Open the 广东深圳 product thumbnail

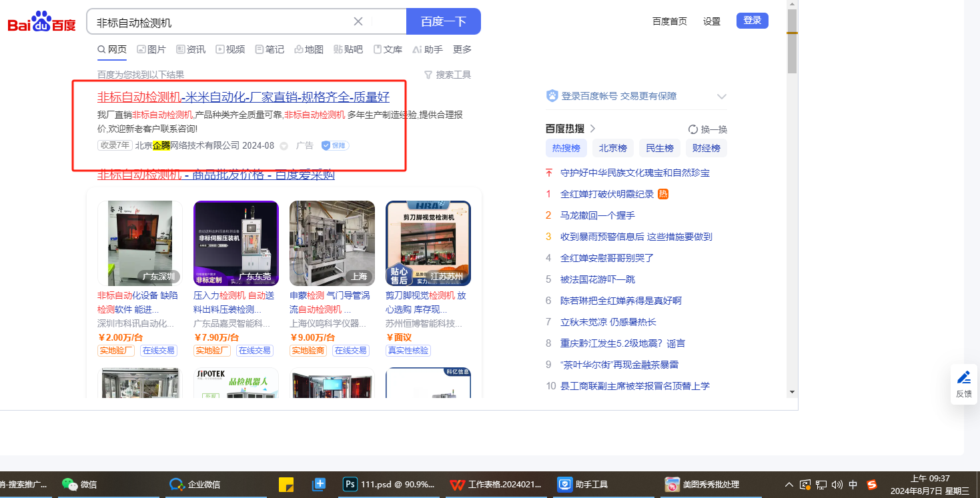[140, 243]
